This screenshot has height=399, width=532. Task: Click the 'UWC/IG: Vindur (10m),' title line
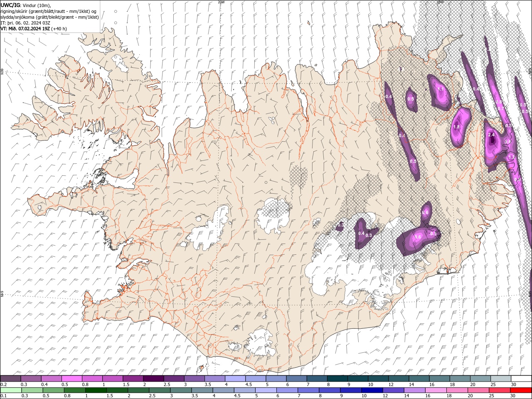click(26, 5)
